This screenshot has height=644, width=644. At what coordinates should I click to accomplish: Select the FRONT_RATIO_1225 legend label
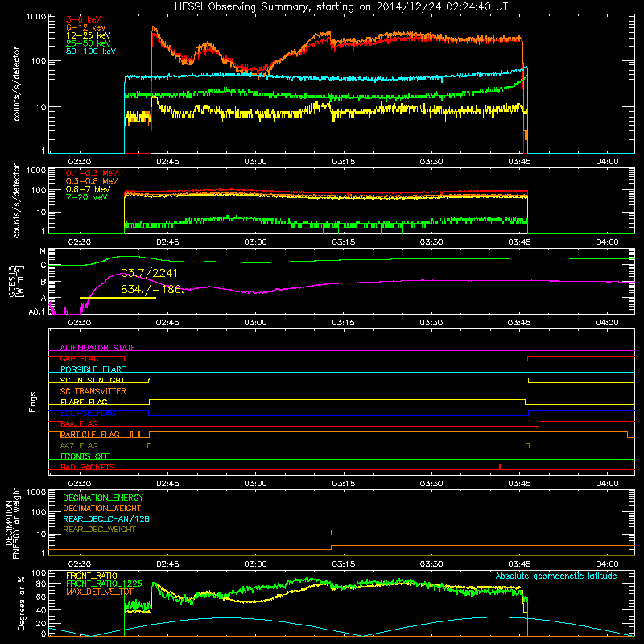pyautogui.click(x=104, y=584)
